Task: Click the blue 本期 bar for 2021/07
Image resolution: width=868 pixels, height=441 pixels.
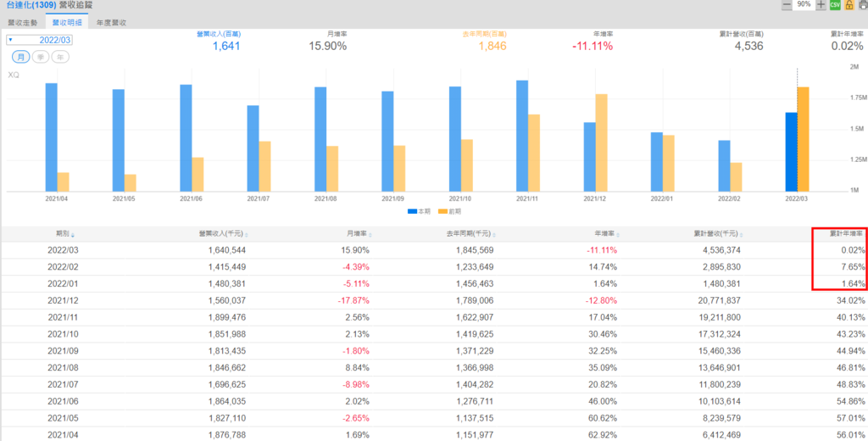Action: tap(253, 148)
